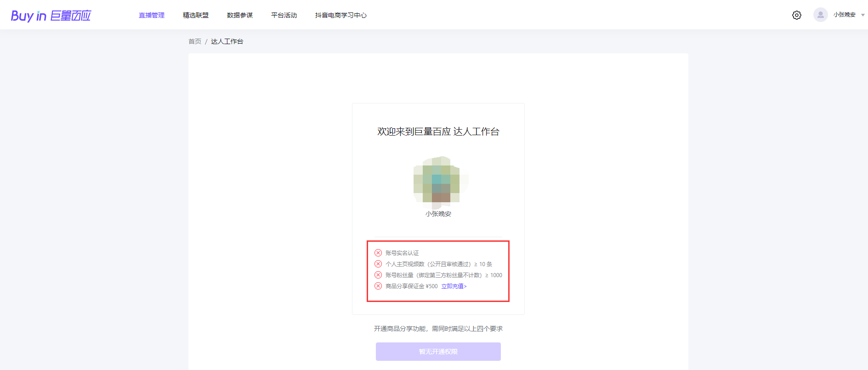
Task: Click the 商品分享保证金 ¥500 text
Action: point(412,286)
